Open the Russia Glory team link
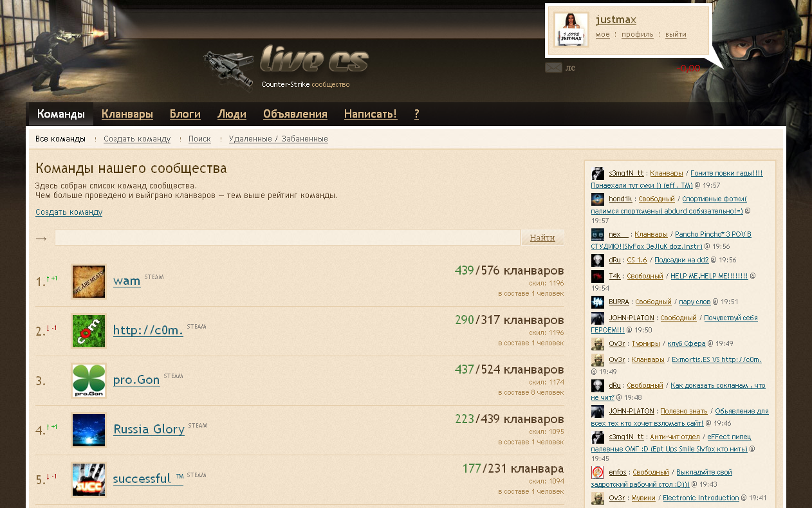The height and width of the screenshot is (508, 812). point(149,430)
